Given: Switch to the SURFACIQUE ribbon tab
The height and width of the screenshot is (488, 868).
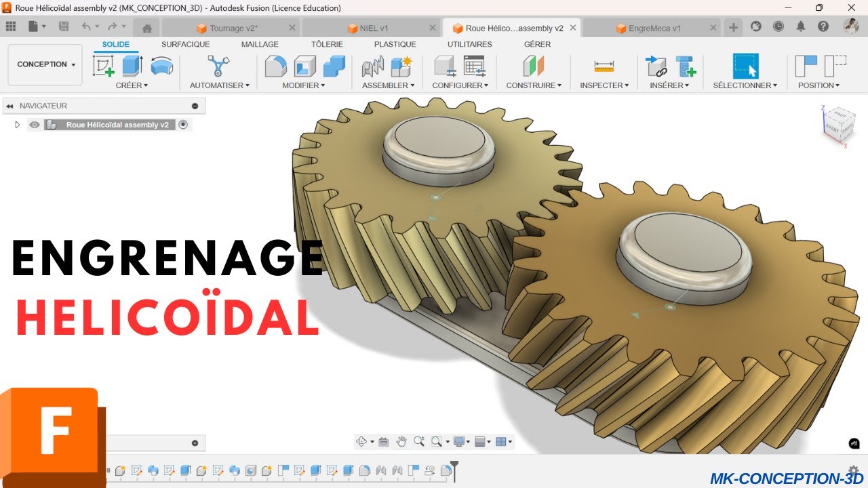Looking at the screenshot, I should point(185,44).
